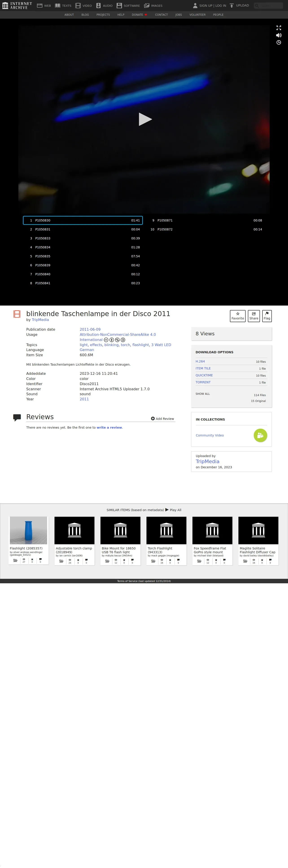Click the search box in header

pos(268,5)
